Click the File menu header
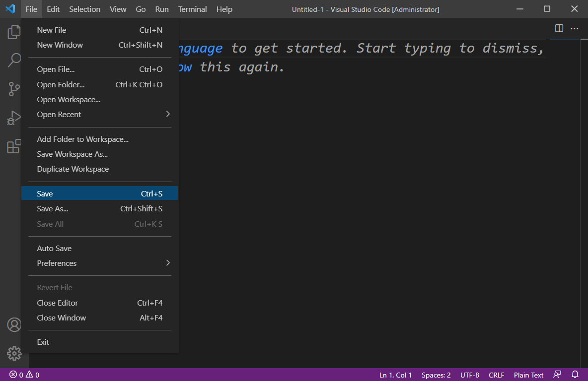The image size is (588, 381). click(31, 9)
